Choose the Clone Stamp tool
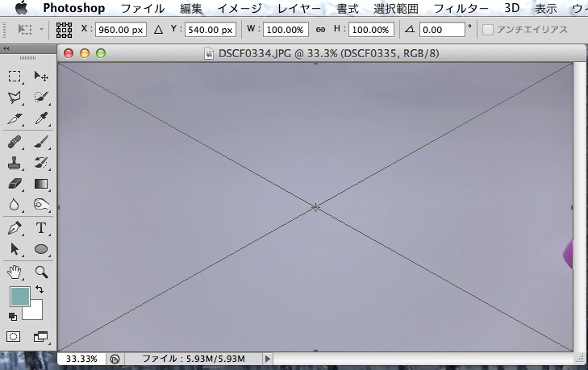 click(15, 163)
